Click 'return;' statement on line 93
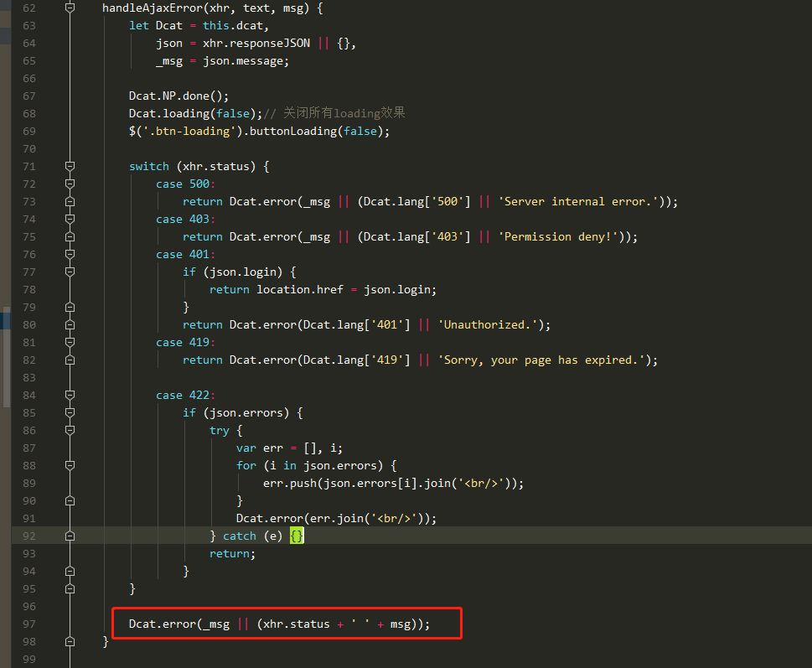 [232, 554]
